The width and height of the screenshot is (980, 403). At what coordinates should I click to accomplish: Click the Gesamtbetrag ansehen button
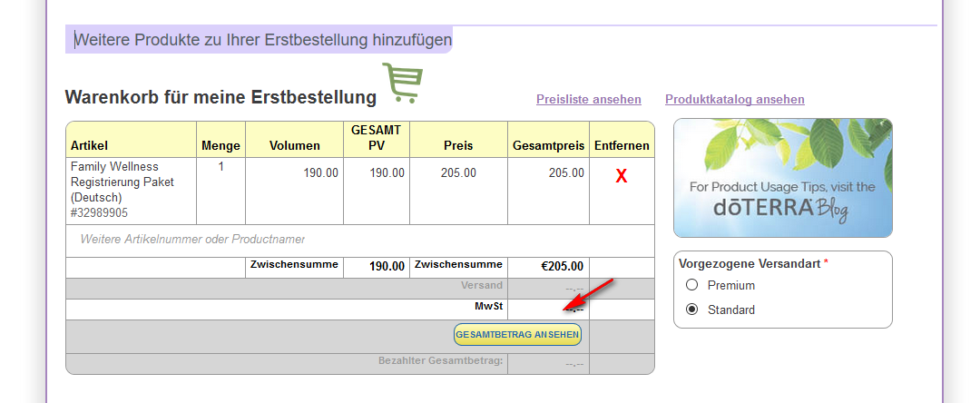(517, 335)
